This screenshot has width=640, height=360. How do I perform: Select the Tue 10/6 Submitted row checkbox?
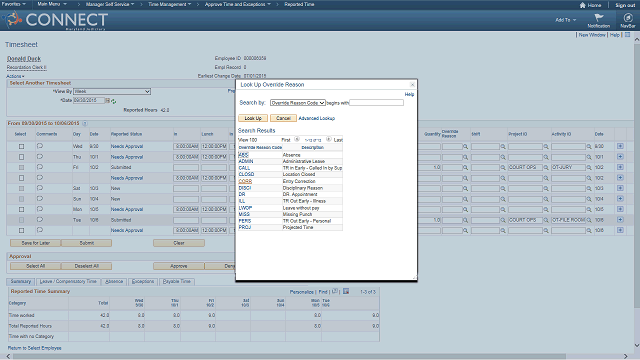point(22,220)
